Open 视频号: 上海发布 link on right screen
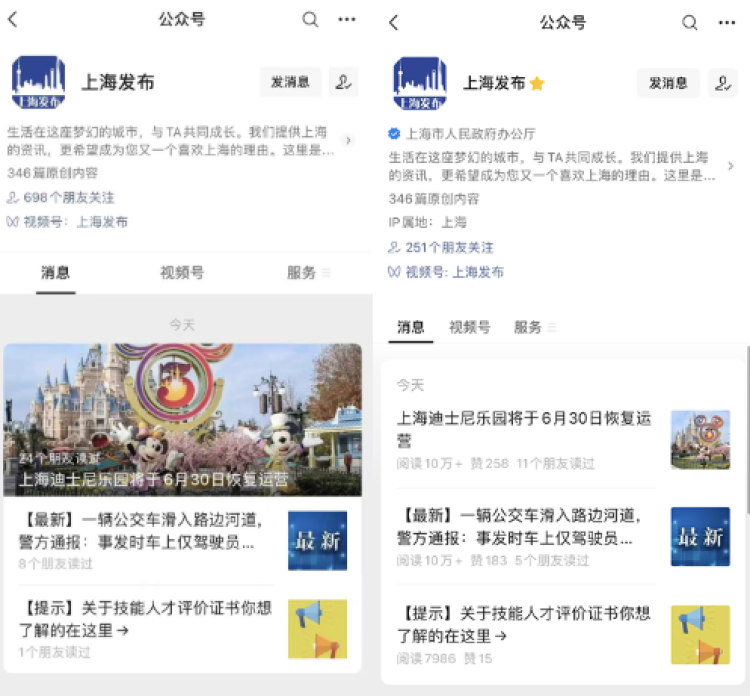This screenshot has width=750, height=696. coord(446,272)
